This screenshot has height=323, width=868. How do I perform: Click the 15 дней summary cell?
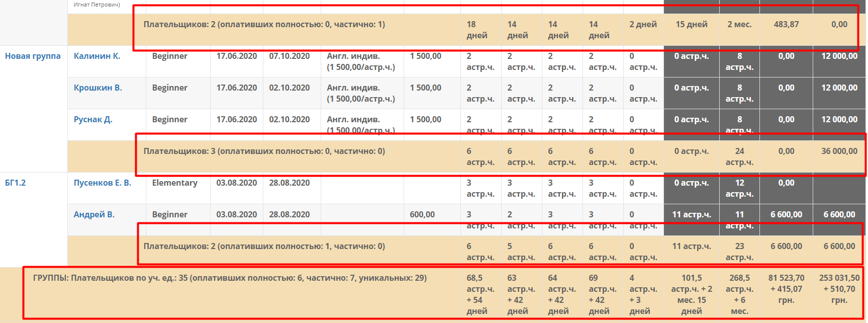point(692,24)
